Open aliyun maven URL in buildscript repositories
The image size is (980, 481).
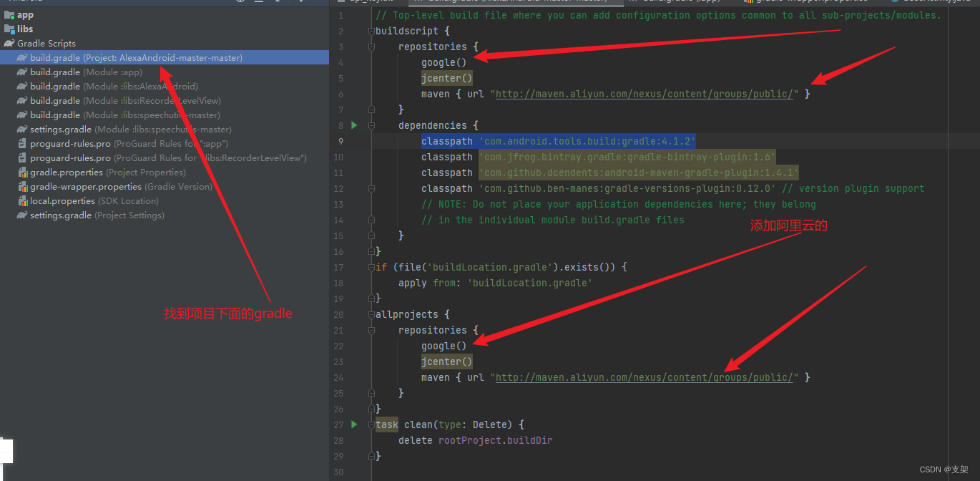645,94
